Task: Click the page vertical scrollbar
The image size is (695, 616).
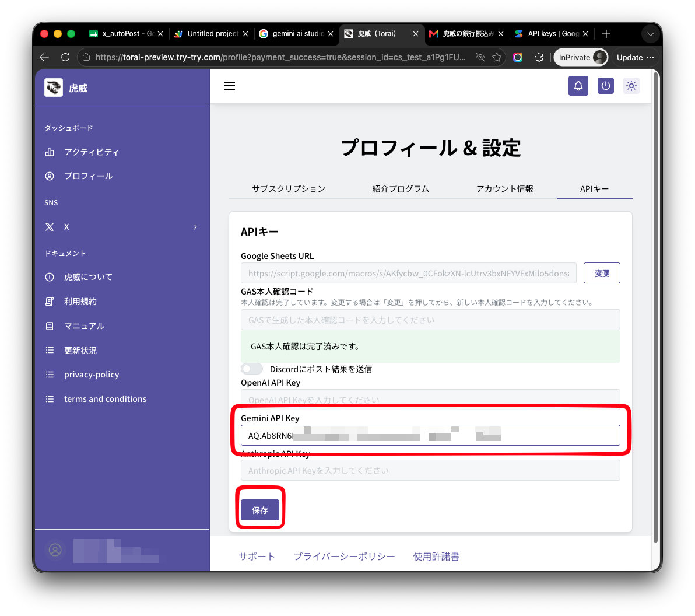Action: pyautogui.click(x=655, y=306)
